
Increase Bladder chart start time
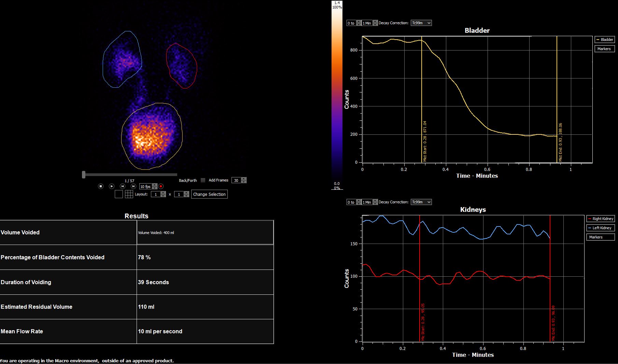359,21
